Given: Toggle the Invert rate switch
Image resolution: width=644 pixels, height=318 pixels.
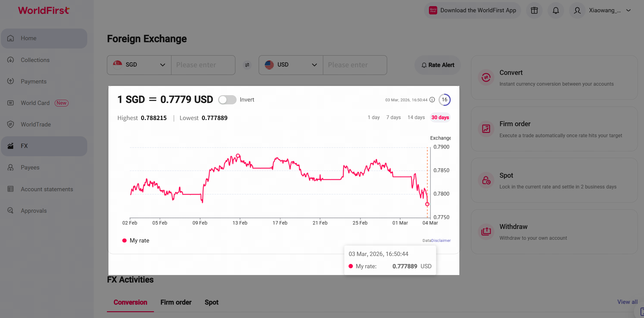Looking at the screenshot, I should (227, 100).
